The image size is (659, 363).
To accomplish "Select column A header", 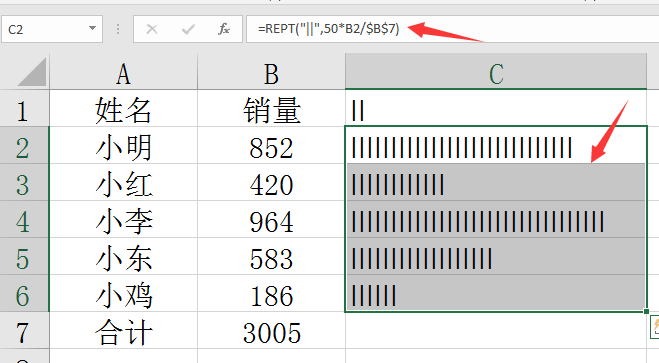I will pos(124,72).
